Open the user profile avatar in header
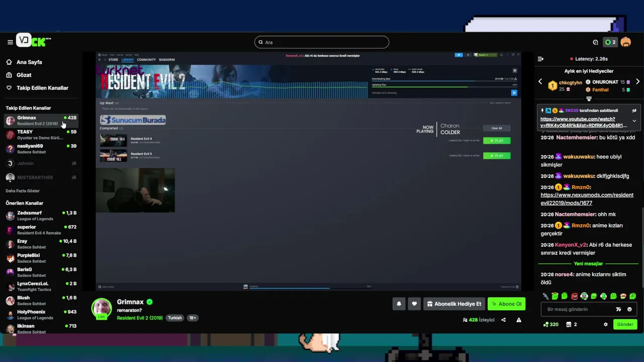 pyautogui.click(x=626, y=42)
